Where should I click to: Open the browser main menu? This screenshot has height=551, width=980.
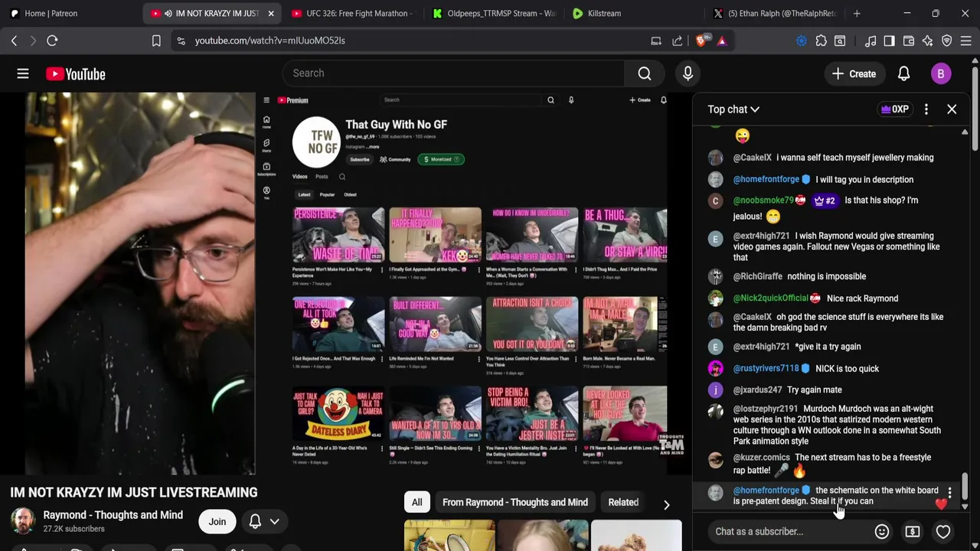pyautogui.click(x=966, y=41)
